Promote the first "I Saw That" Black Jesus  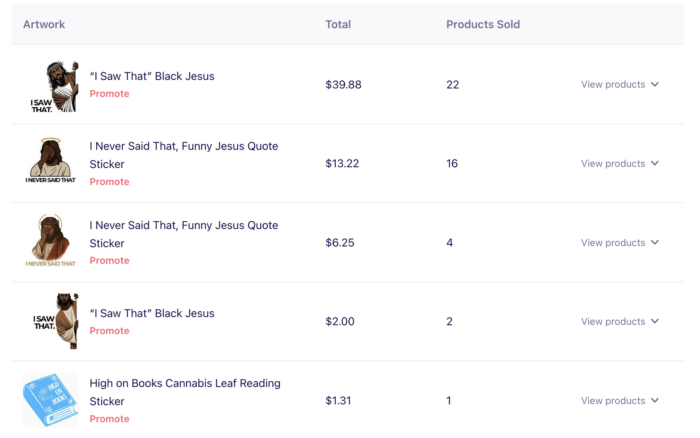(109, 94)
